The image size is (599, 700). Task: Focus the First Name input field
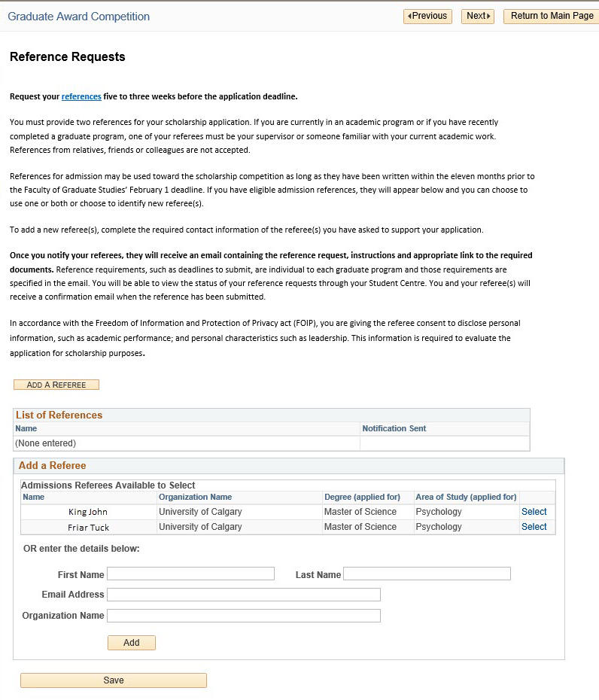click(x=190, y=574)
